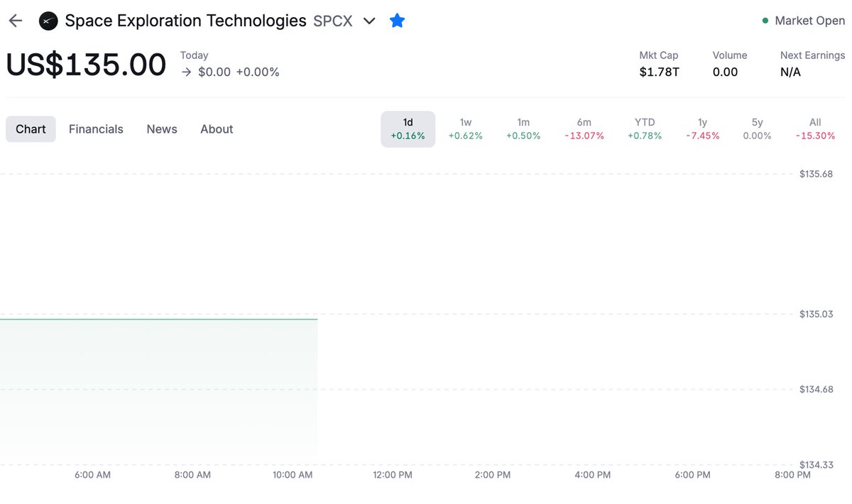This screenshot has width=852, height=504.
Task: Go back using the left arrow
Action: [16, 21]
